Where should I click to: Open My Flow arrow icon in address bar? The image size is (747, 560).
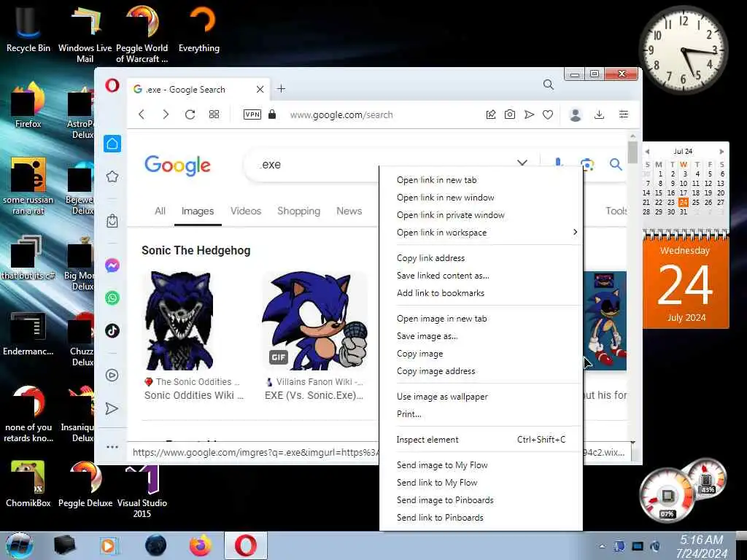coord(529,114)
